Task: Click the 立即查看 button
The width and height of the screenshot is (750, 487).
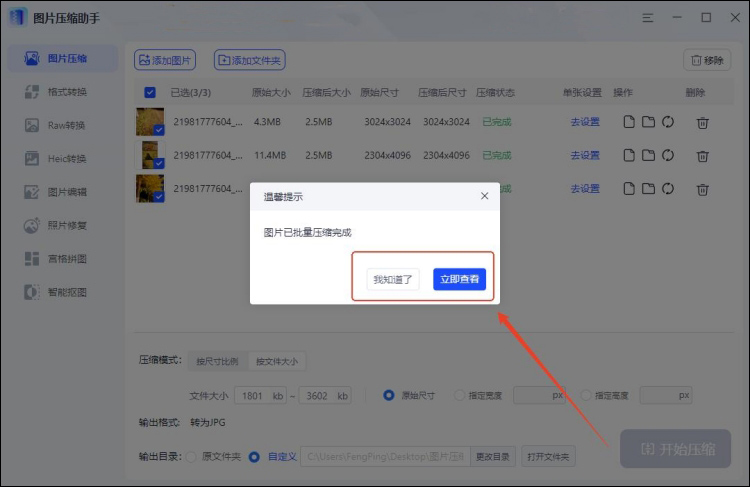Action: [x=460, y=279]
